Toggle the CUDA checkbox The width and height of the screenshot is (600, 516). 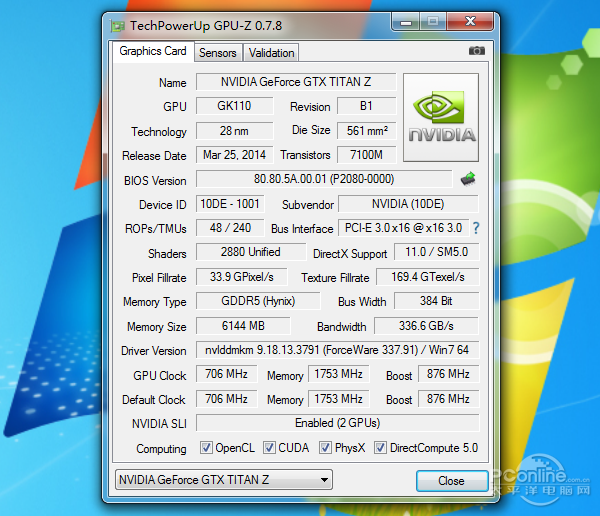pyautogui.click(x=269, y=447)
